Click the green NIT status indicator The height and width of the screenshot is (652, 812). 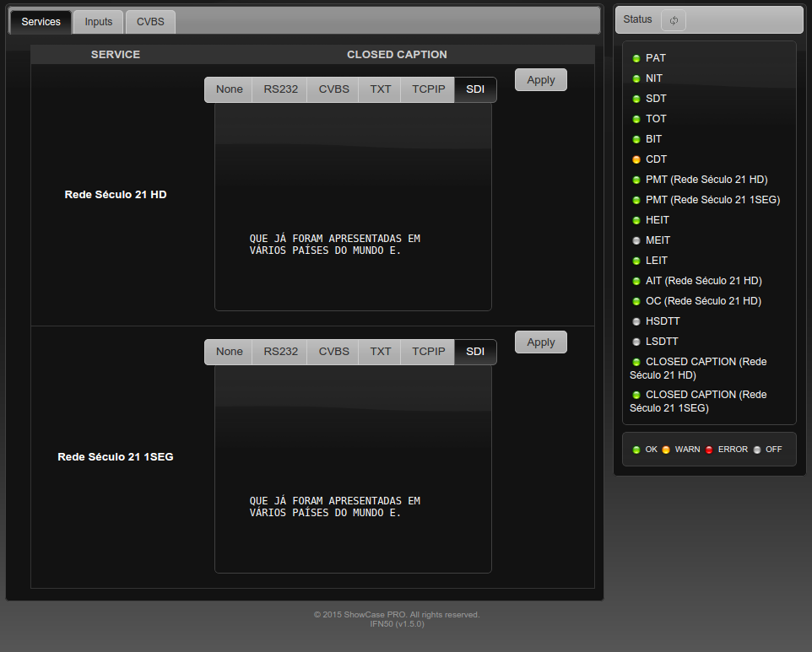[636, 78]
